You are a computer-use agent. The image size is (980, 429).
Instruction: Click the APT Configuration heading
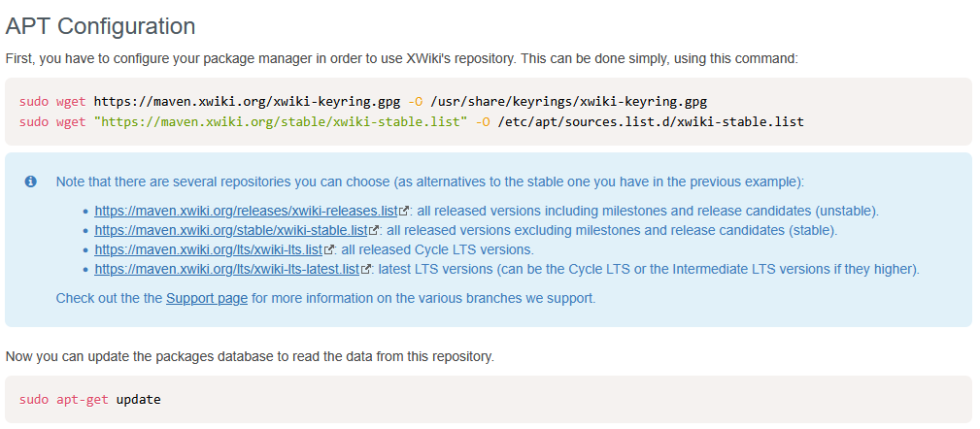(101, 26)
